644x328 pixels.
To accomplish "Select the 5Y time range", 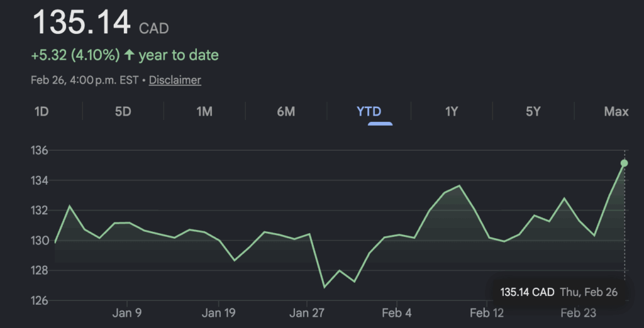I will click(x=533, y=112).
